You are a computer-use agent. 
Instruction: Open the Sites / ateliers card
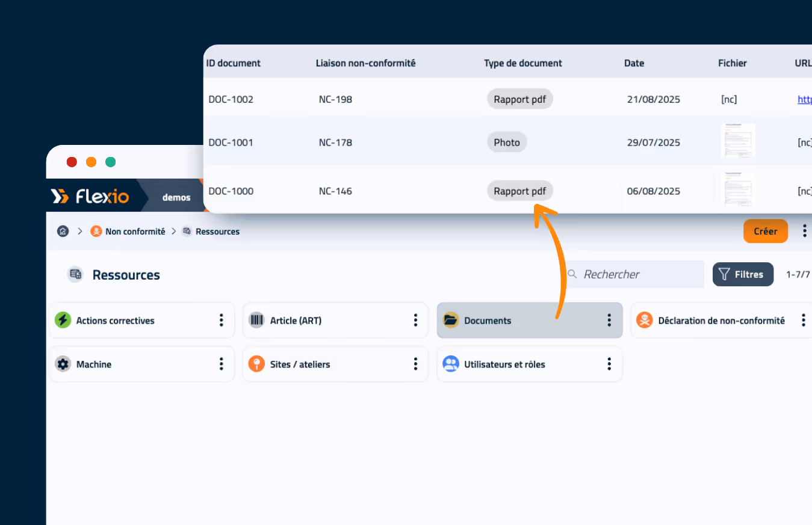click(x=336, y=364)
